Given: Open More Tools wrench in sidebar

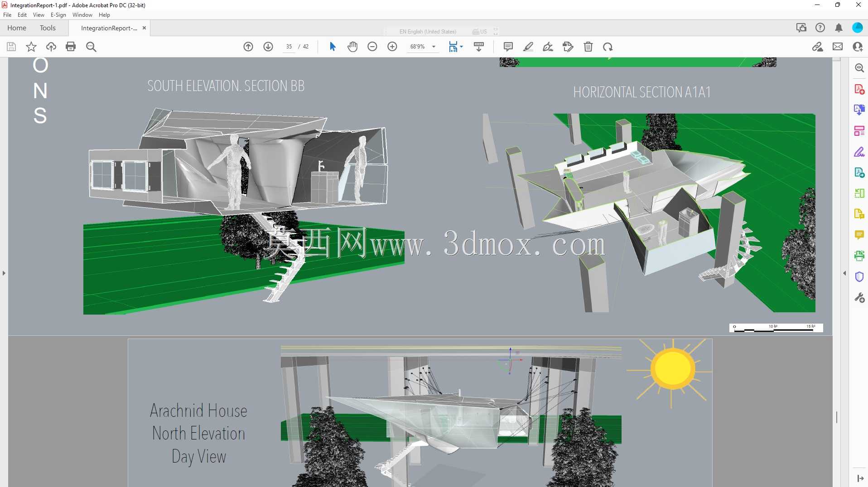Looking at the screenshot, I should point(859,297).
